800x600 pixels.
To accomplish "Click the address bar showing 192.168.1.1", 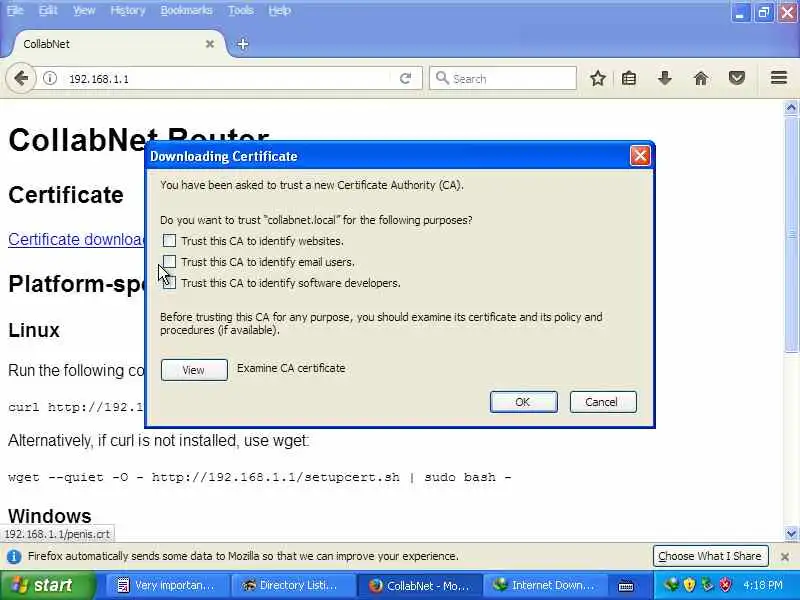I will [x=230, y=79].
